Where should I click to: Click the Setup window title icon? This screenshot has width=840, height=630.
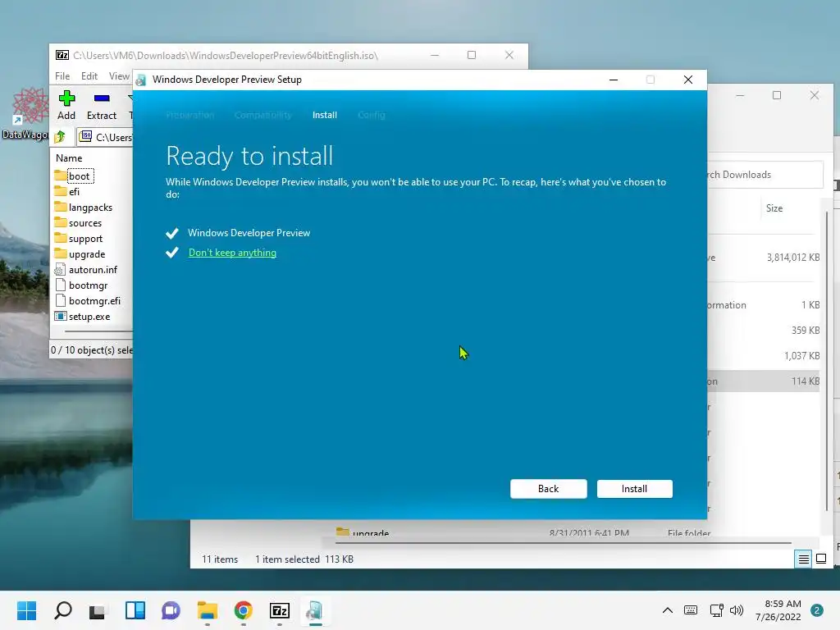click(x=141, y=80)
